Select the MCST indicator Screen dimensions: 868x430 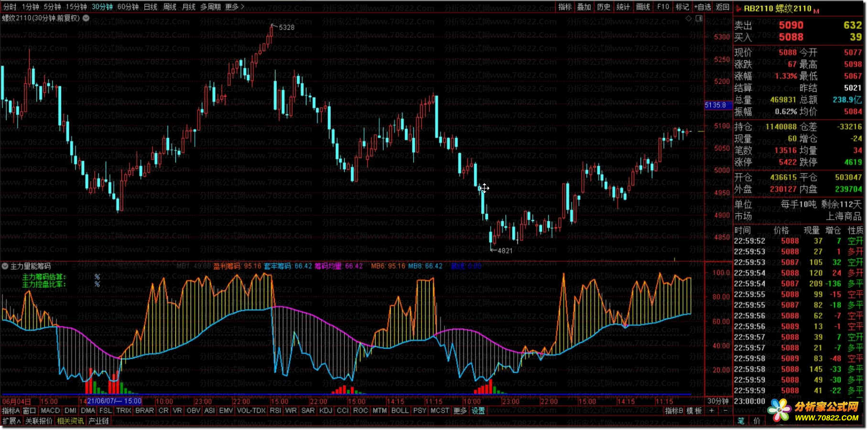[x=440, y=411]
